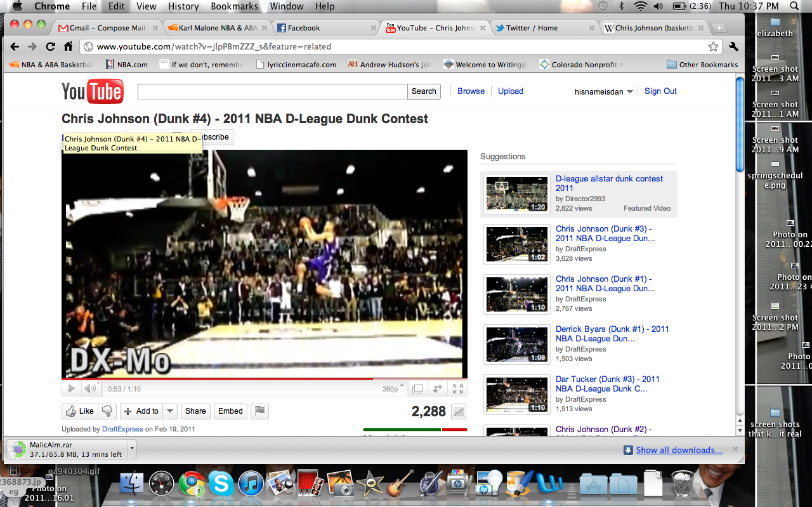Open the Upload link
The height and width of the screenshot is (507, 812).
pyautogui.click(x=511, y=91)
